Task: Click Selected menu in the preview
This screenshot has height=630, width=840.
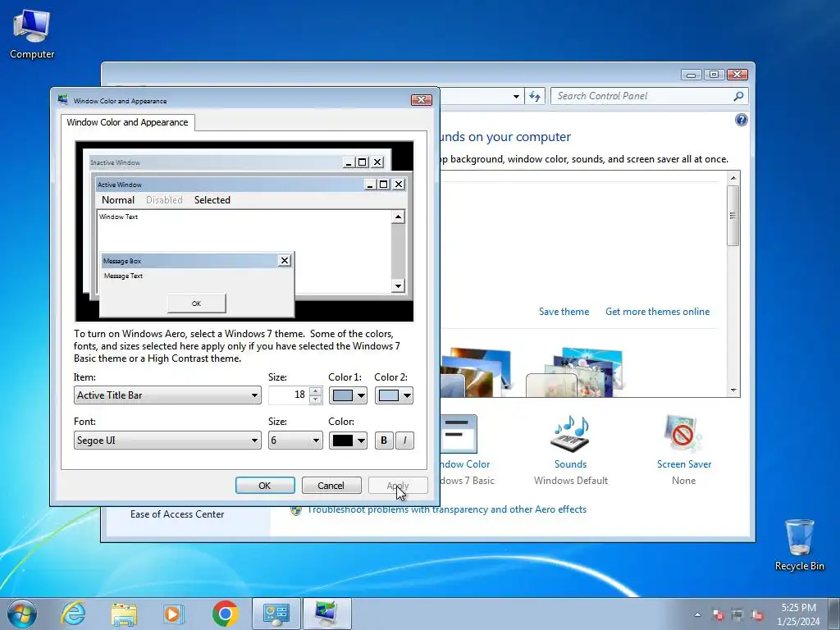Action: point(212,200)
